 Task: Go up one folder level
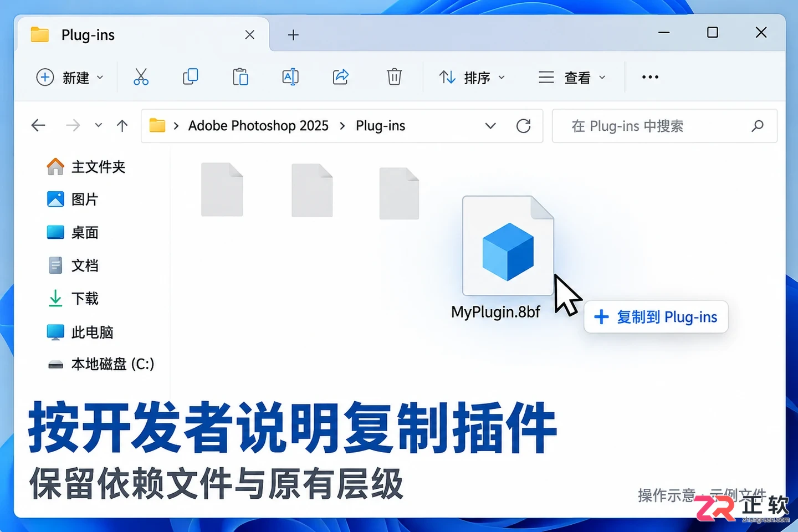pyautogui.click(x=122, y=126)
